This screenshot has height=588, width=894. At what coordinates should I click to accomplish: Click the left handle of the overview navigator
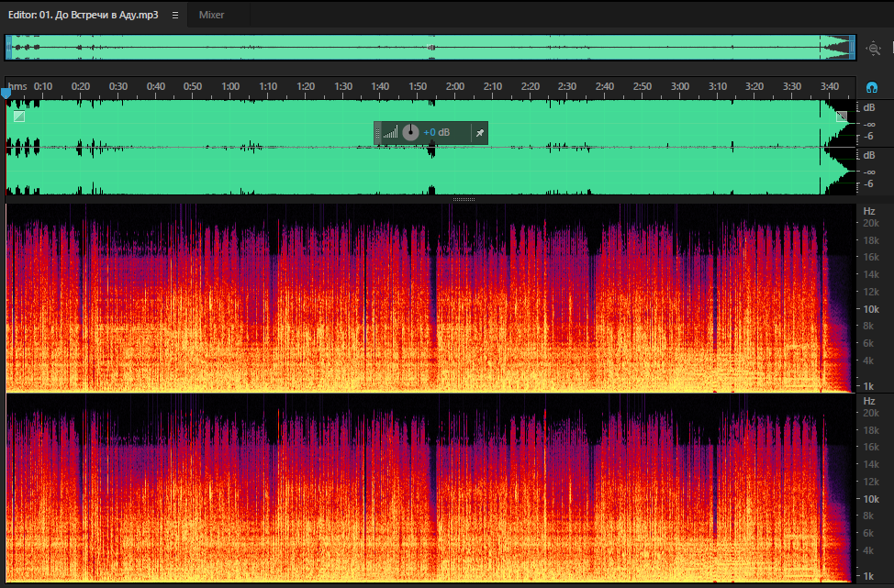(x=8, y=48)
